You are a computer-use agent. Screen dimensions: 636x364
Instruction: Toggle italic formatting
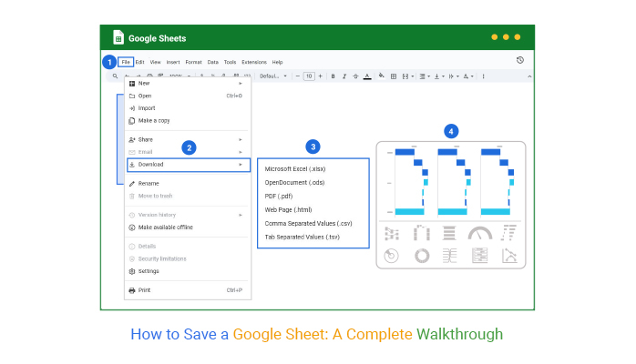coord(344,76)
